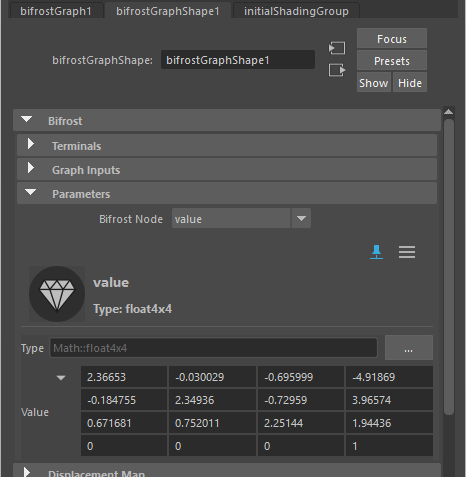Click matrix cell 2.25144

point(301,423)
